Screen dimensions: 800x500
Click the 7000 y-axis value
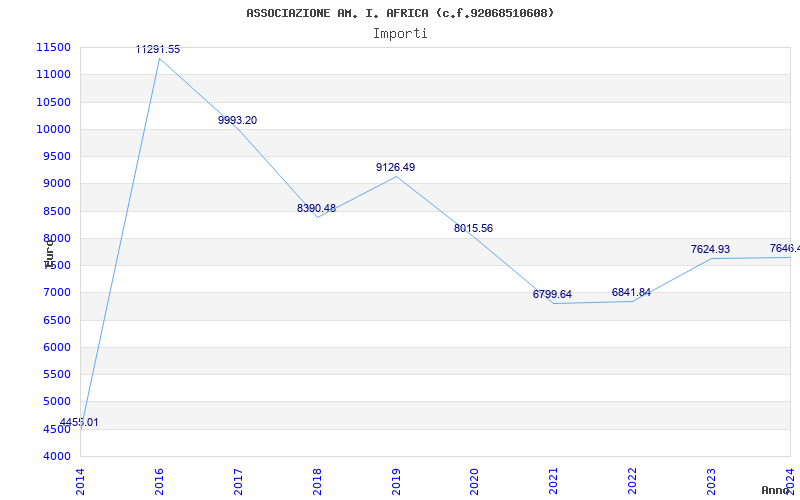click(56, 293)
